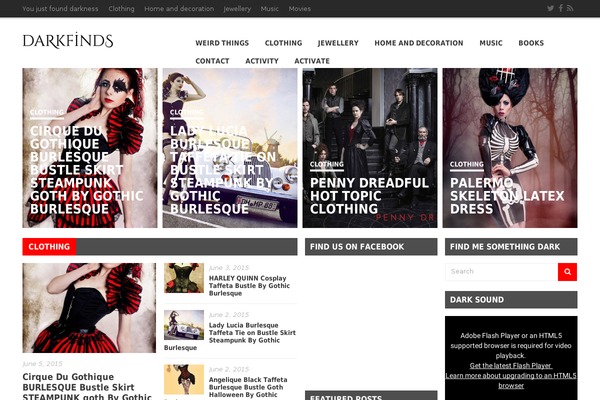Click the Angelique Black Taffeta thumbnail
This screenshot has width=600, height=400.
click(x=184, y=379)
